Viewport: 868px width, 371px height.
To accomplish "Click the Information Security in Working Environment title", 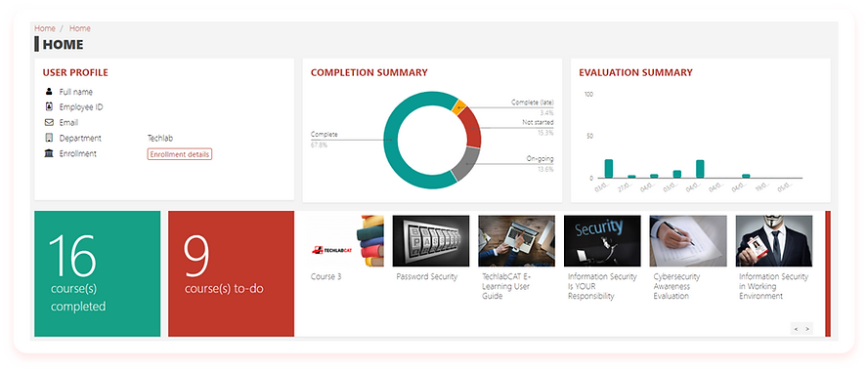I will 773,286.
